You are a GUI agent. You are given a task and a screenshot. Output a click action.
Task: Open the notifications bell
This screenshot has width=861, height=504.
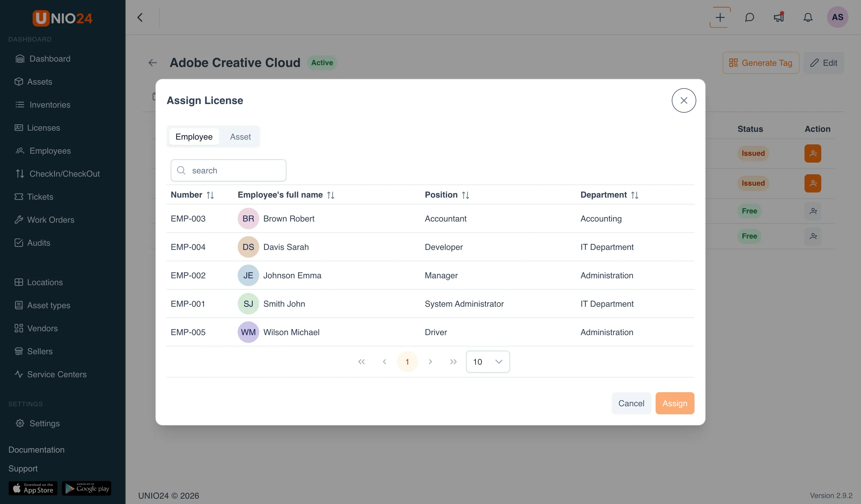[808, 17]
